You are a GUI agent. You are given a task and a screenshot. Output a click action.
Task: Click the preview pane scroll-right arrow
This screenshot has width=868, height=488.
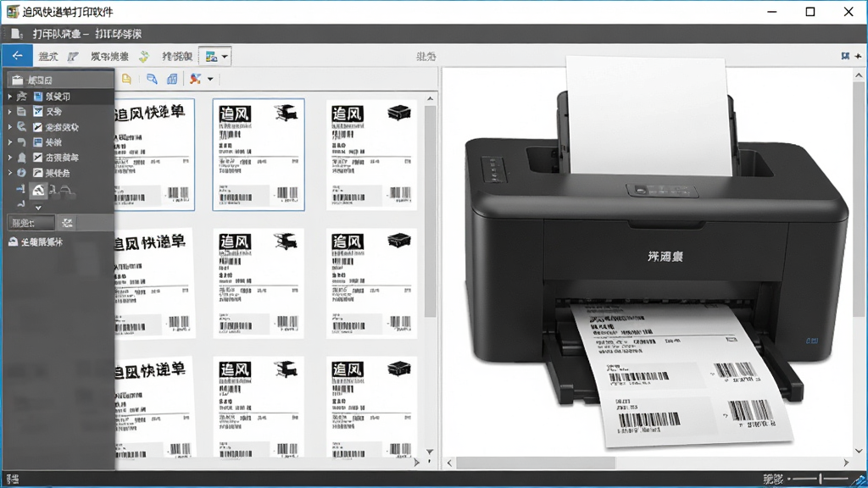tap(846, 463)
